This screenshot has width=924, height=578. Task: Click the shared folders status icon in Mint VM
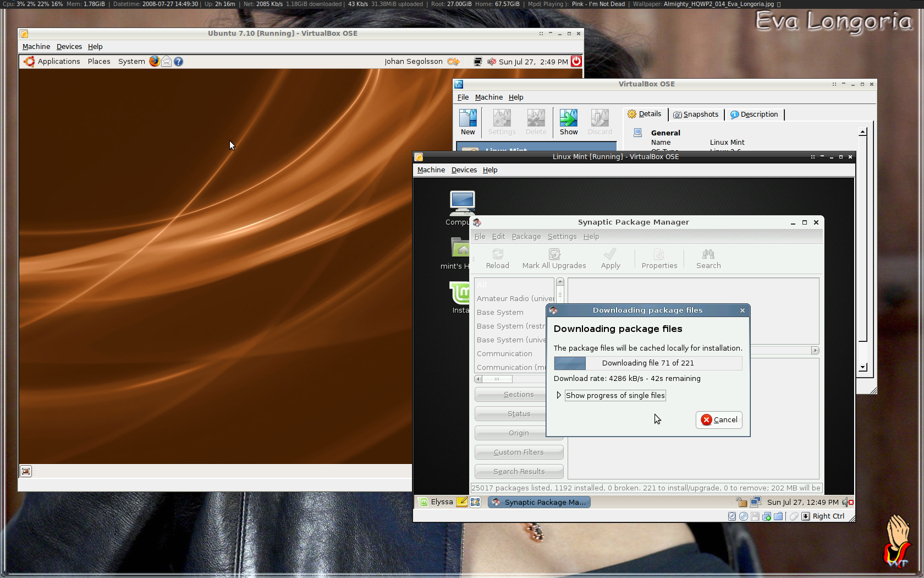pyautogui.click(x=778, y=516)
